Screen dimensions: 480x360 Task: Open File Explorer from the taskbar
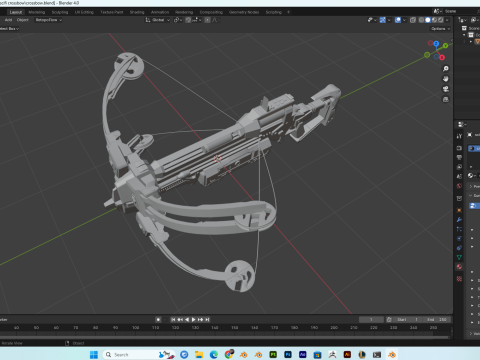(x=199, y=354)
